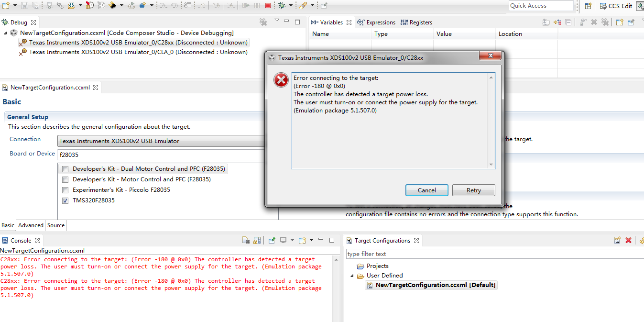Open the Connection combo box
Viewport: 644px width, 322px height.
tap(162, 141)
